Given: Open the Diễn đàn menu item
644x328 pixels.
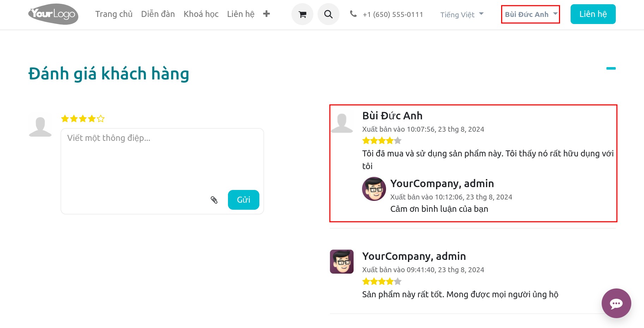Looking at the screenshot, I should pyautogui.click(x=158, y=14).
